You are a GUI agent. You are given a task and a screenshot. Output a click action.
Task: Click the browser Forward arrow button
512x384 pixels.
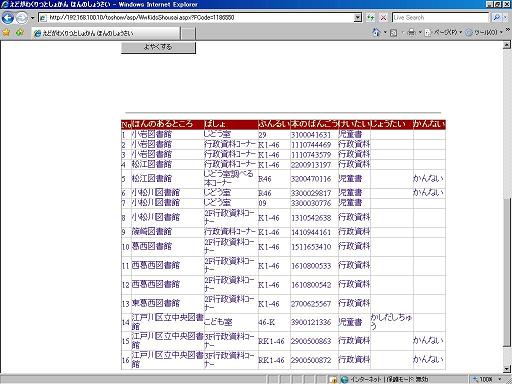pyautogui.click(x=22, y=18)
